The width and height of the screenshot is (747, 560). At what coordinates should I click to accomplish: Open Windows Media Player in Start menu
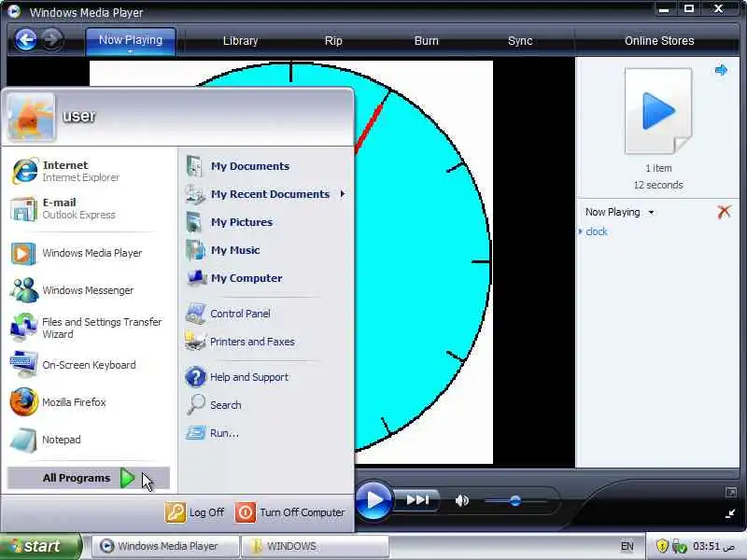(90, 253)
